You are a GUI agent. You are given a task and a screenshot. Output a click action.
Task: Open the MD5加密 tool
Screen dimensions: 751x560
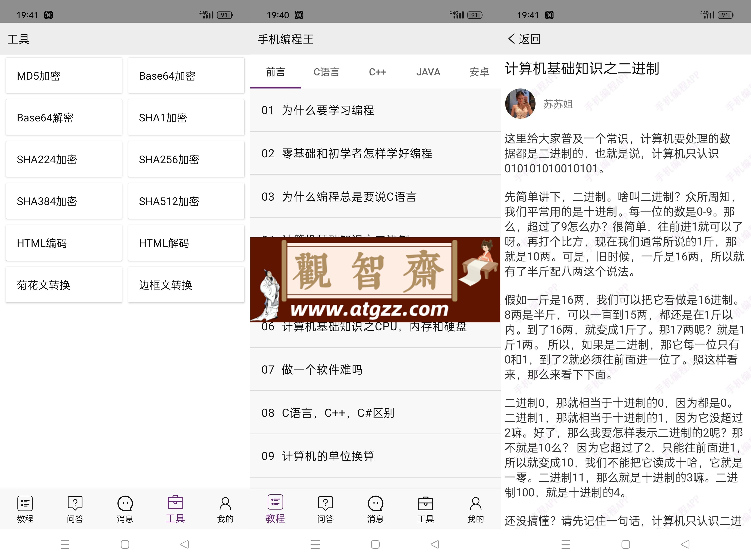(64, 76)
